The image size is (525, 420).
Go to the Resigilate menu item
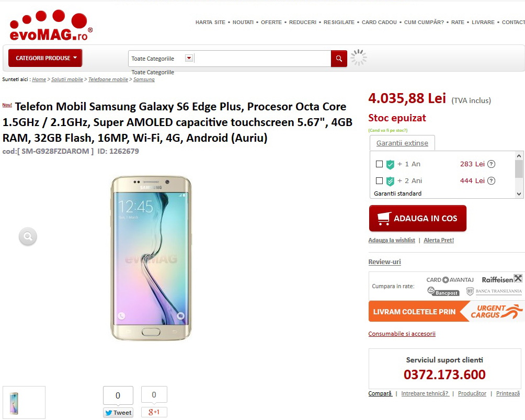click(339, 22)
